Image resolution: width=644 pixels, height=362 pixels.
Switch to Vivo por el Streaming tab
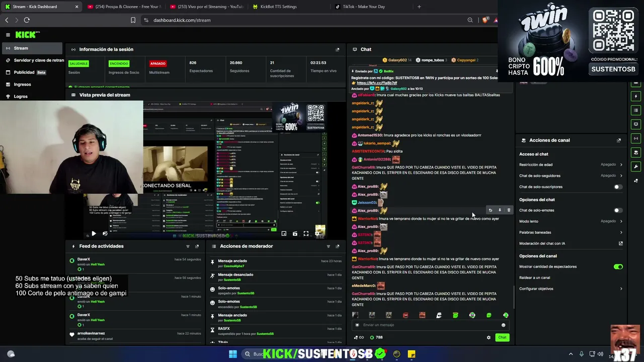click(x=206, y=7)
